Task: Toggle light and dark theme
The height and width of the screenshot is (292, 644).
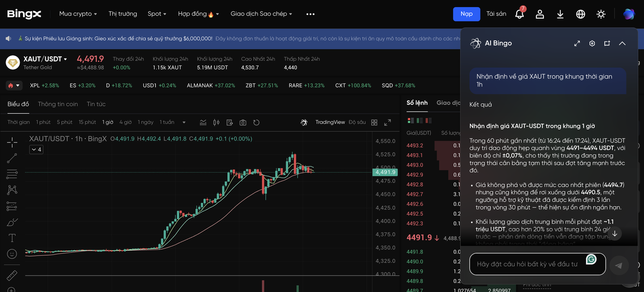Action: (601, 14)
